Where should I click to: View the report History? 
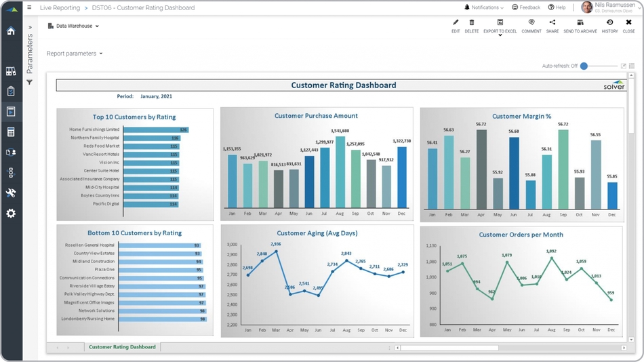(609, 23)
